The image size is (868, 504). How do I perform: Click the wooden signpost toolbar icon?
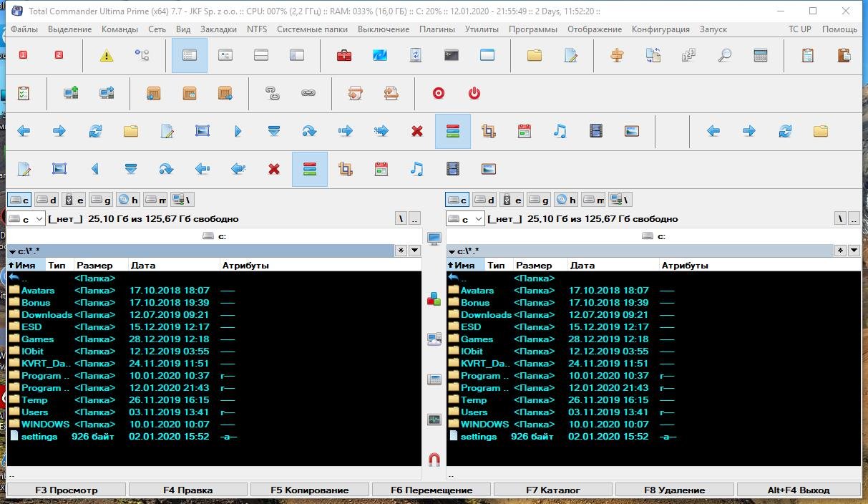coord(617,56)
